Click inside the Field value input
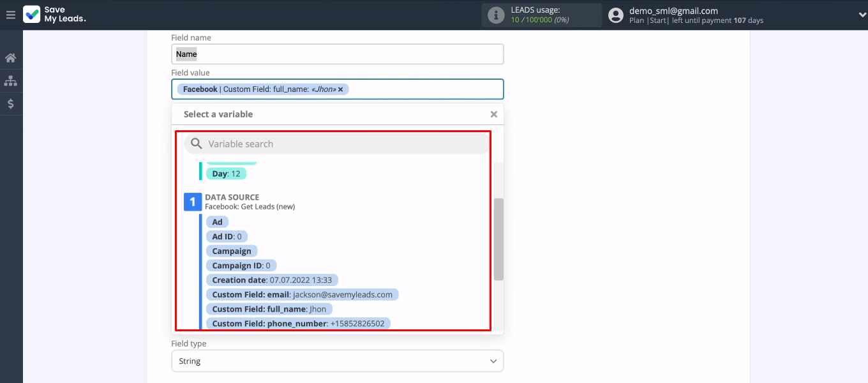 pyautogui.click(x=338, y=89)
